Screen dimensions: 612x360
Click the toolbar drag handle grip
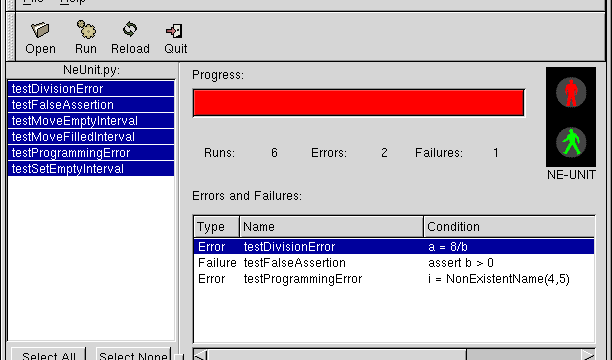point(11,36)
